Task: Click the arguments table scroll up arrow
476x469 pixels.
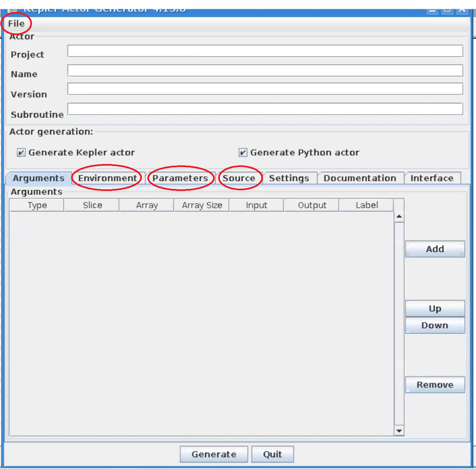Action: pyautogui.click(x=399, y=216)
